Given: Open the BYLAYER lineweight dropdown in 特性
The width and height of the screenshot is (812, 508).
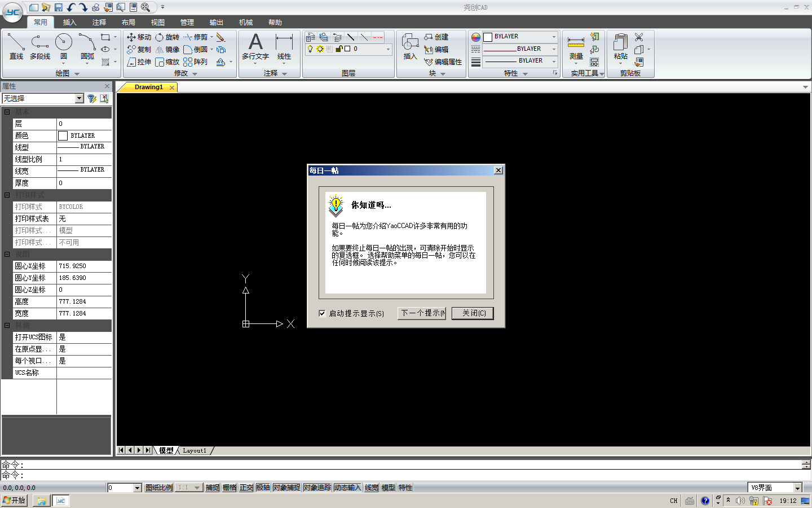Looking at the screenshot, I should coord(554,61).
